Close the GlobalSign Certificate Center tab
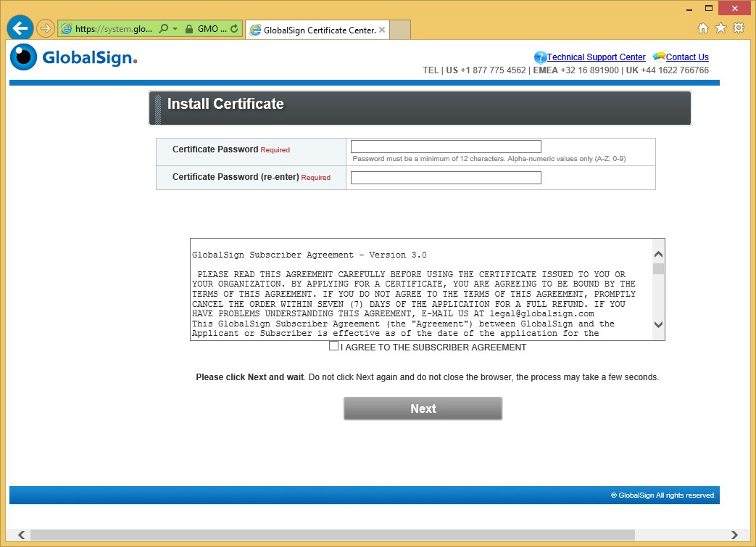756x547 pixels. [382, 30]
